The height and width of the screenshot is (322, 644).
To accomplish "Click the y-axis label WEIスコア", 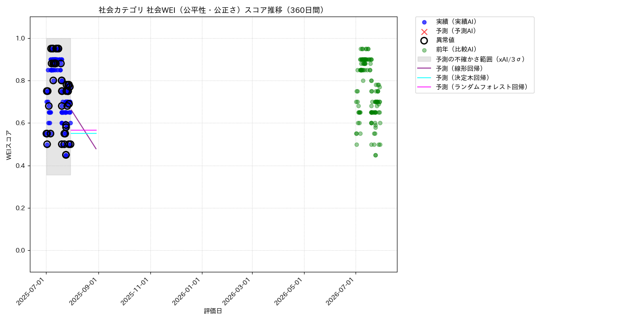I will click(9, 144).
